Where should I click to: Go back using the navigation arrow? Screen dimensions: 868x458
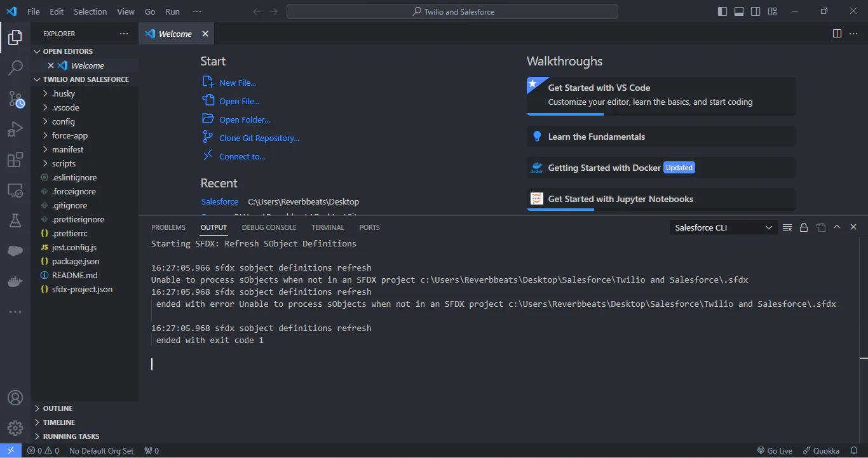(x=257, y=11)
